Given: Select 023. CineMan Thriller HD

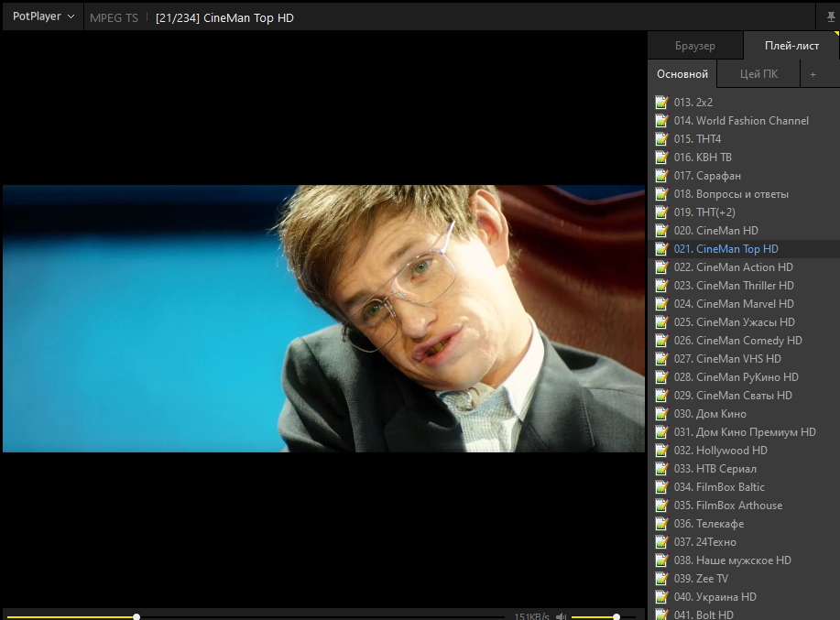Looking at the screenshot, I should [x=744, y=286].
